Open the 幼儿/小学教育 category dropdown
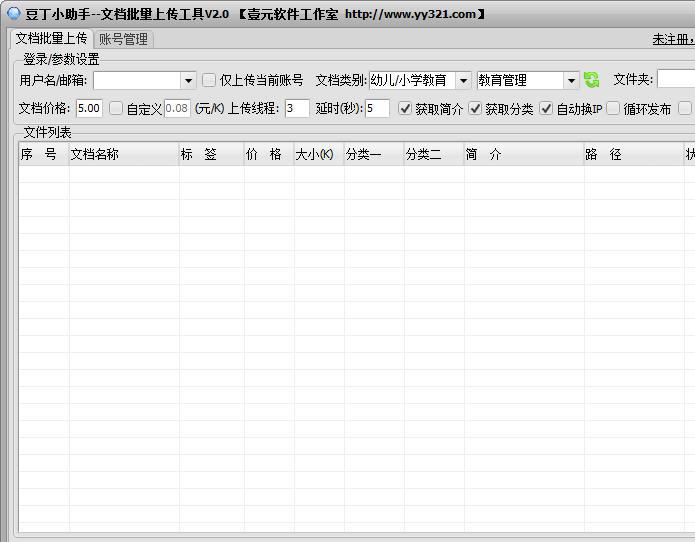The height and width of the screenshot is (542, 695). (x=464, y=80)
